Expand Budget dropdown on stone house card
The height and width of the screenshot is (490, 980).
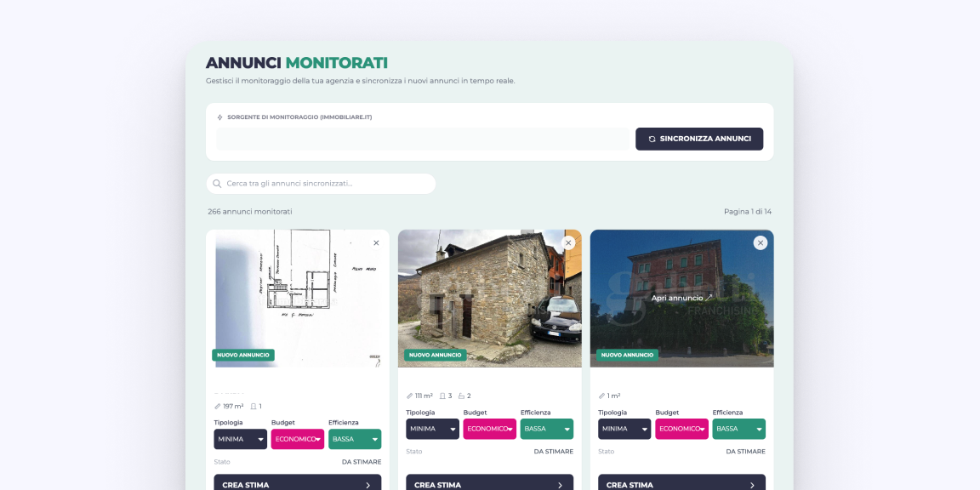[x=489, y=429]
